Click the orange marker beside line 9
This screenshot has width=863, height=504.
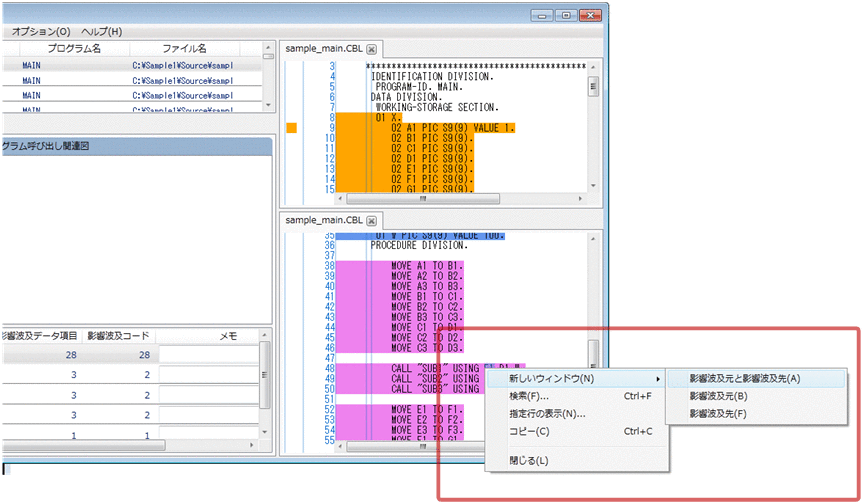coord(291,128)
